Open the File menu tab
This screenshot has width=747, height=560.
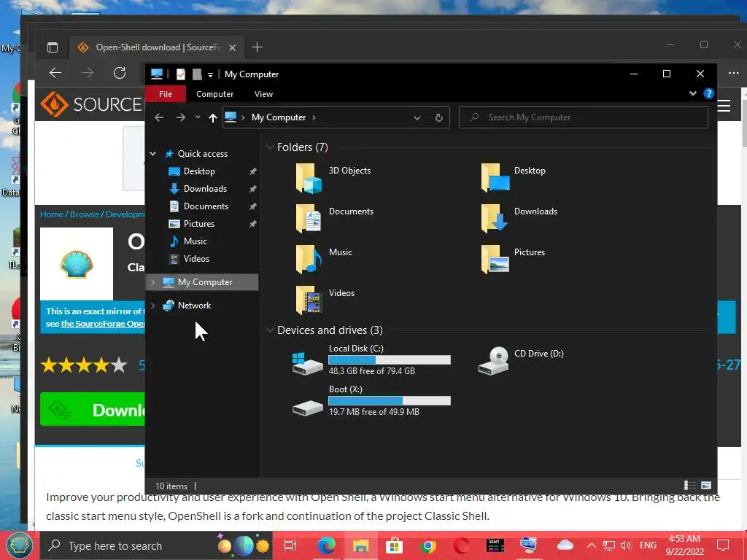point(166,94)
